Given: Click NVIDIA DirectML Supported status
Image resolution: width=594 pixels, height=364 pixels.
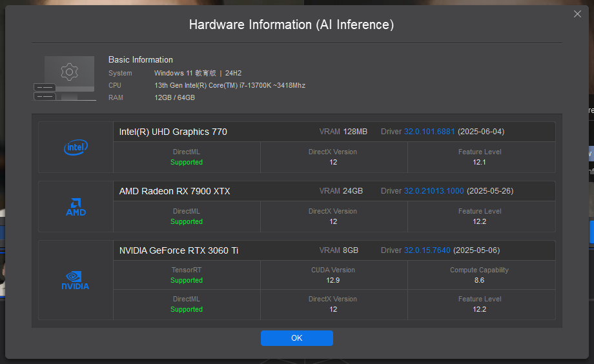Looking at the screenshot, I should (187, 309).
